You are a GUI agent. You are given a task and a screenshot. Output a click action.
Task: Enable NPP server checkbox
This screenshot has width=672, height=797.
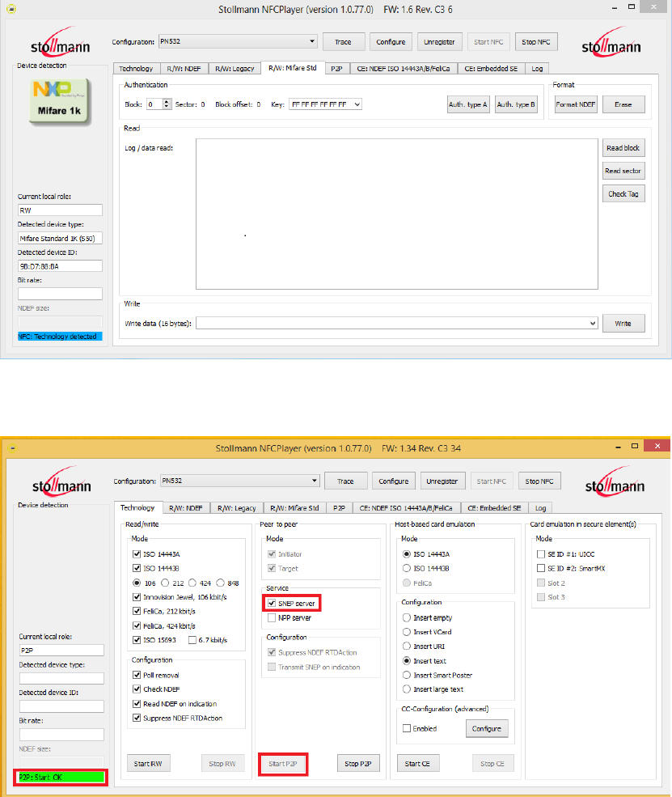(x=272, y=617)
